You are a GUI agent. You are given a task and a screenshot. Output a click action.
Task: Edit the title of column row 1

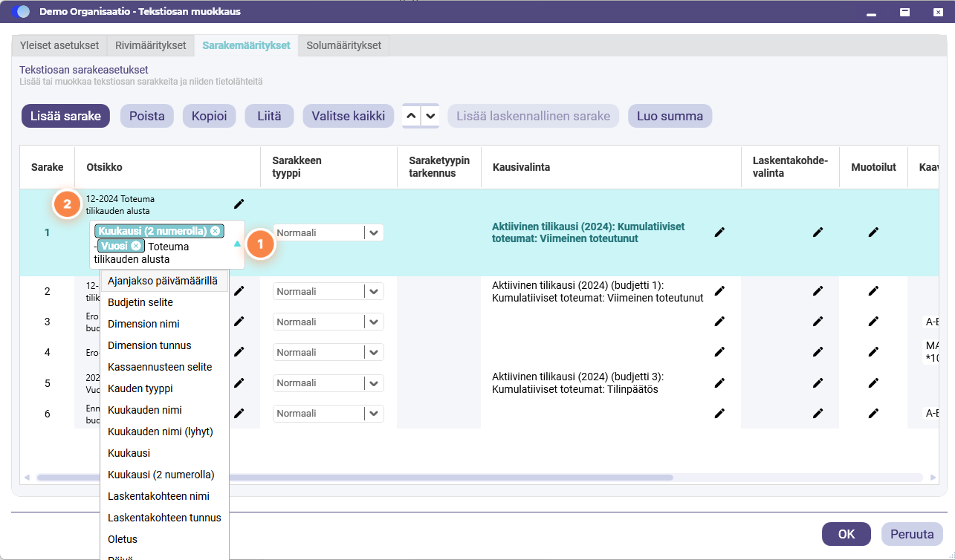(239, 204)
